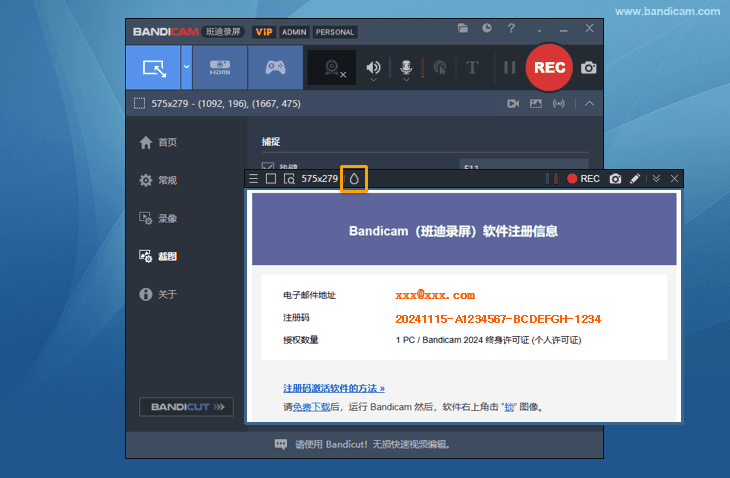Click the chat bubble icon in bottom bar
This screenshot has height=478, width=730.
pos(281,444)
